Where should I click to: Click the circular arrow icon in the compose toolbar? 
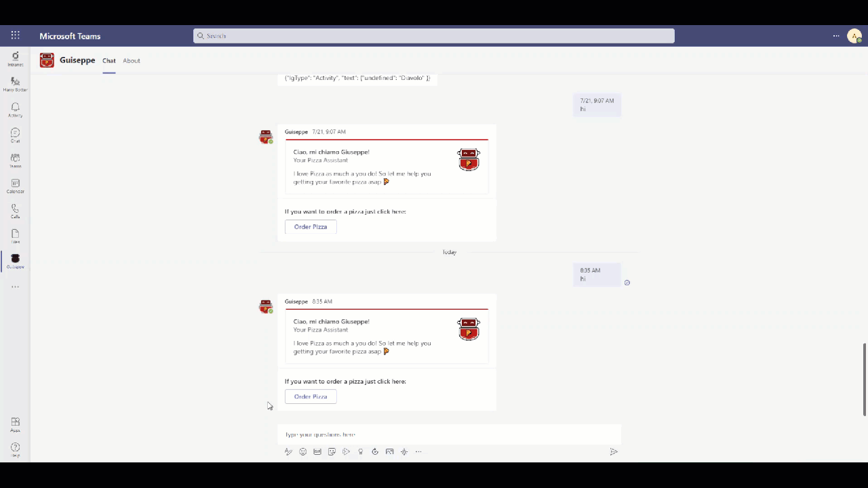pos(375,451)
